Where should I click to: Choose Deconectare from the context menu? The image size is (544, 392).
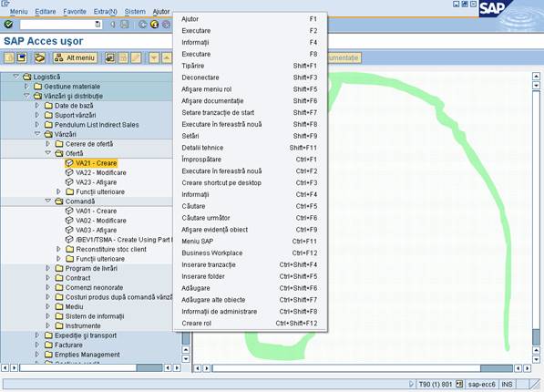[x=250, y=77]
